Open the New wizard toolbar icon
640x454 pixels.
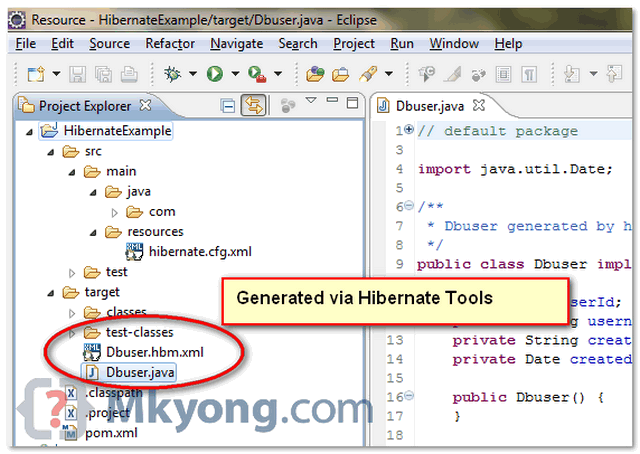click(36, 74)
